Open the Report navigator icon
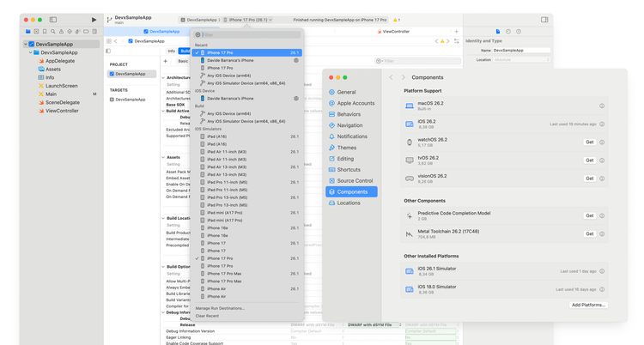Screen dimensions: 644x345 [x=94, y=31]
